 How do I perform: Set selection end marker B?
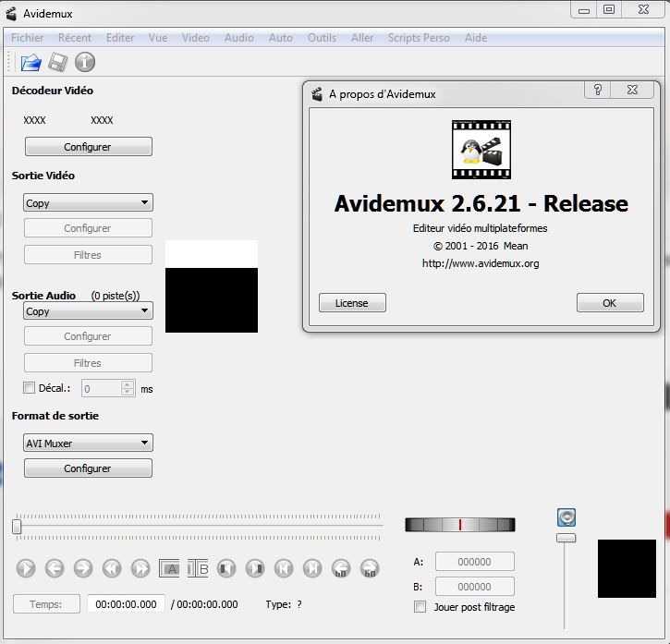198,568
